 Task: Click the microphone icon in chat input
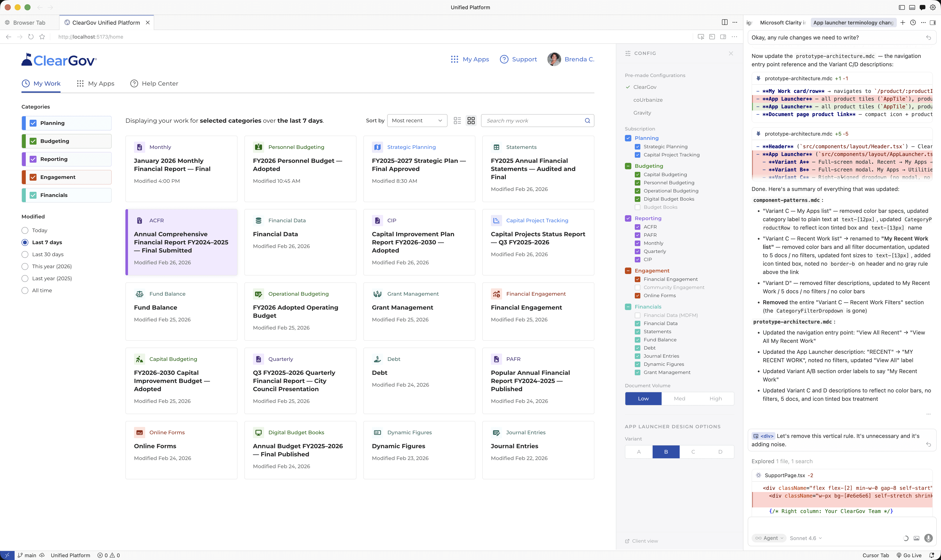pyautogui.click(x=928, y=538)
